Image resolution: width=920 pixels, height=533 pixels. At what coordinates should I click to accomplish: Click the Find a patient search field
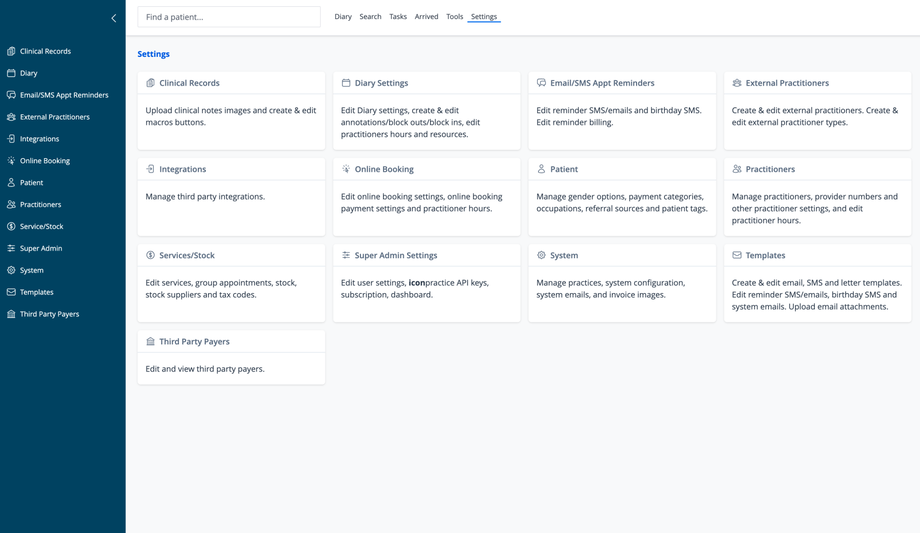pyautogui.click(x=229, y=17)
